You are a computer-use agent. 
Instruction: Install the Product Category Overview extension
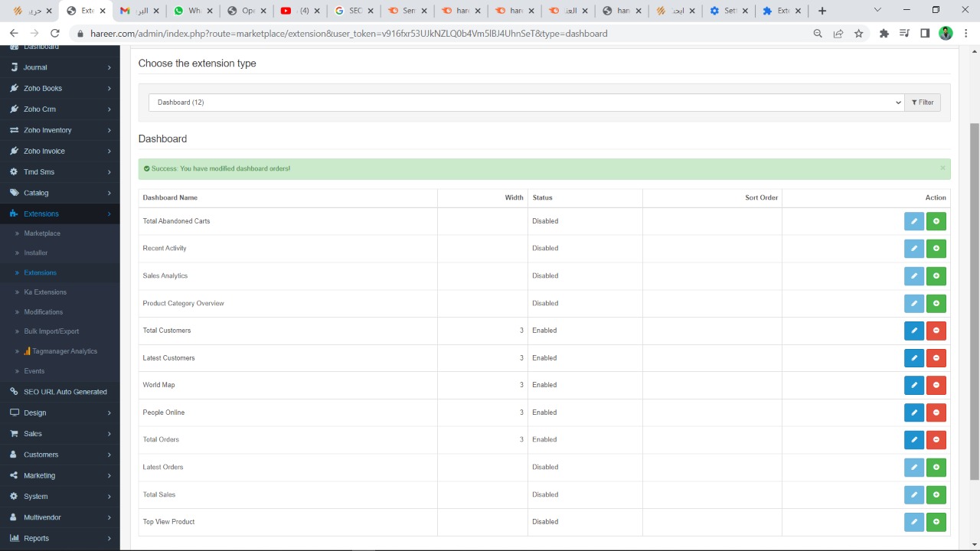(x=936, y=304)
